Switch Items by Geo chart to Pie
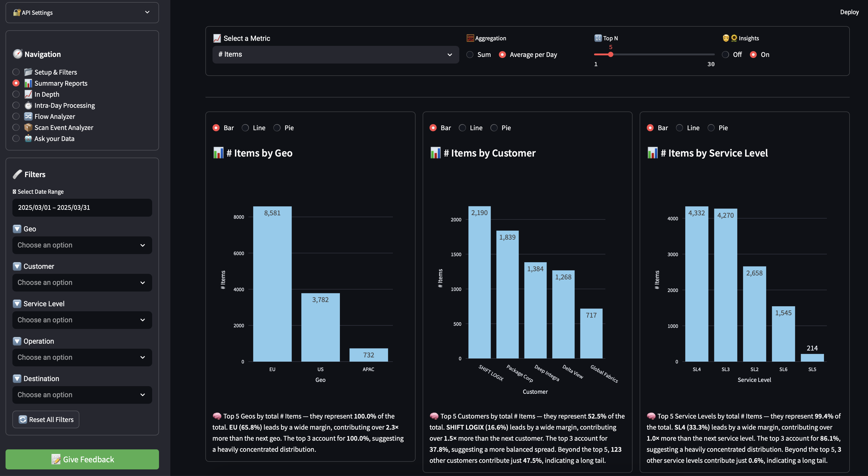Image resolution: width=868 pixels, height=476 pixels. pyautogui.click(x=277, y=128)
